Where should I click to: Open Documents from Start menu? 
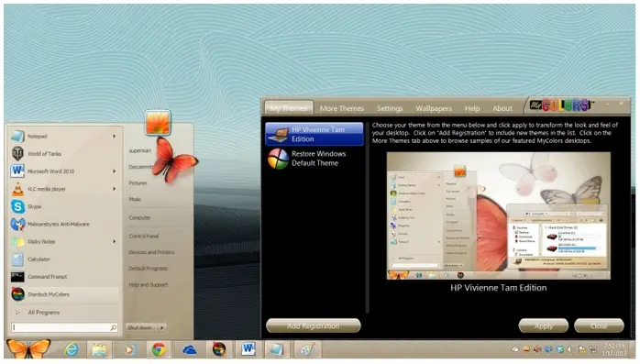[x=140, y=167]
